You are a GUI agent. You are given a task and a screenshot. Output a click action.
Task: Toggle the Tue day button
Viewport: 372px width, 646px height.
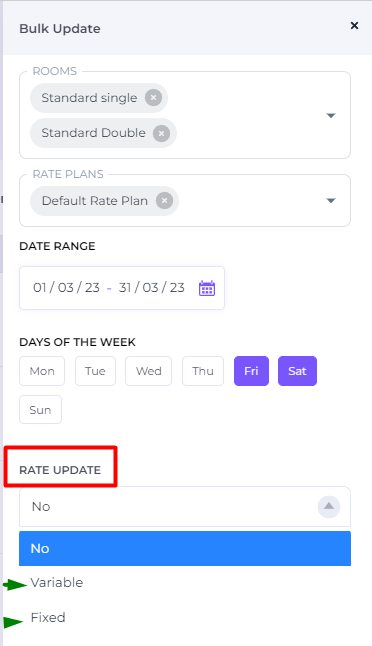tap(95, 371)
